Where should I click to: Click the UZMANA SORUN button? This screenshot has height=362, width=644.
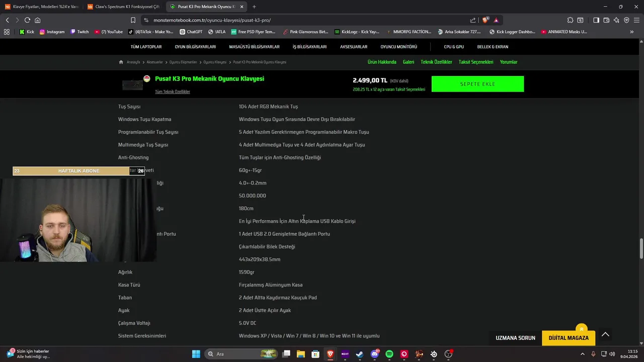pos(515,338)
